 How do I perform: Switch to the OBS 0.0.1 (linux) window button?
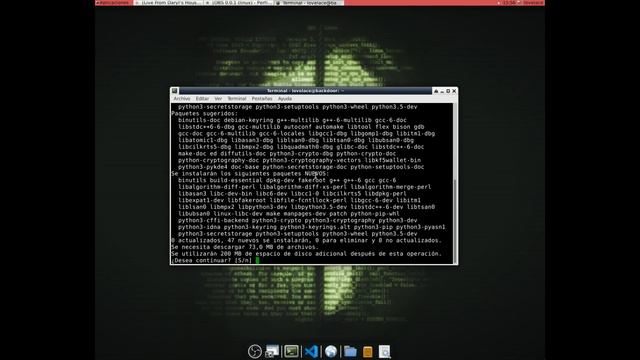(x=238, y=2)
